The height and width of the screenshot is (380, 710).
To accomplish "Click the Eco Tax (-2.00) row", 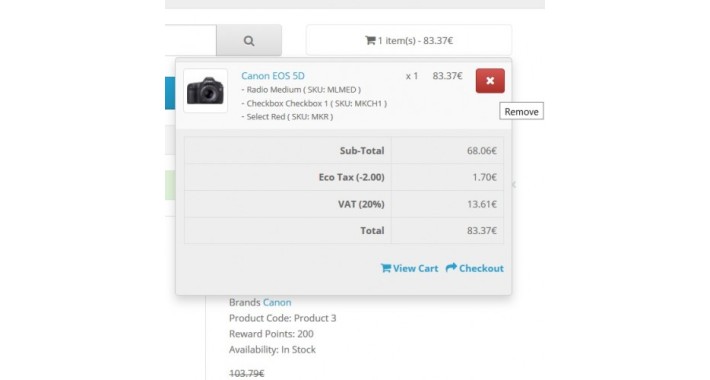I will coord(344,177).
